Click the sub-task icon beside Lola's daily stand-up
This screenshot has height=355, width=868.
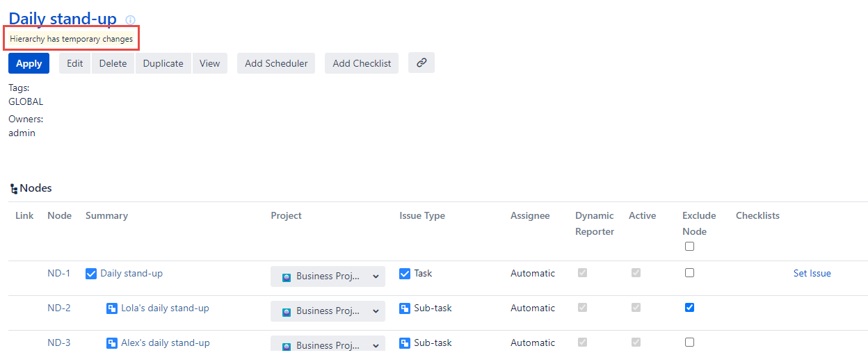point(112,308)
